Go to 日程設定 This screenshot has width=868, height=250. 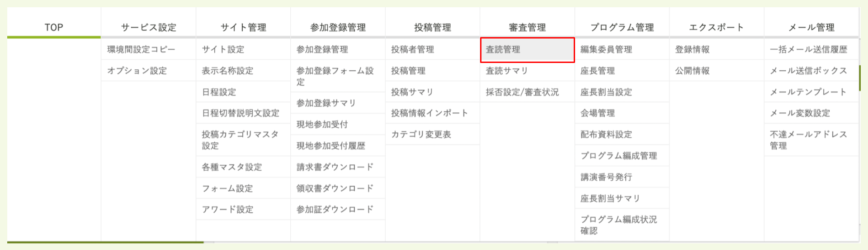219,92
